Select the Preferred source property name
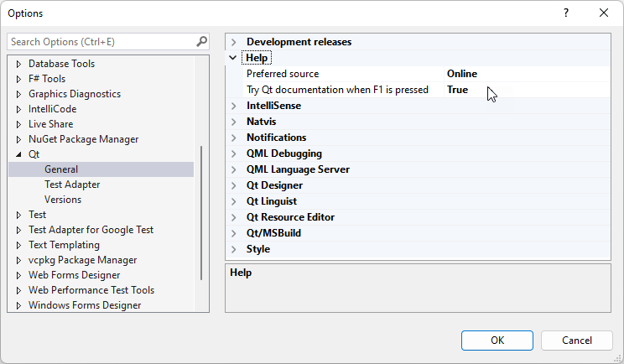The height and width of the screenshot is (364, 624). click(283, 74)
